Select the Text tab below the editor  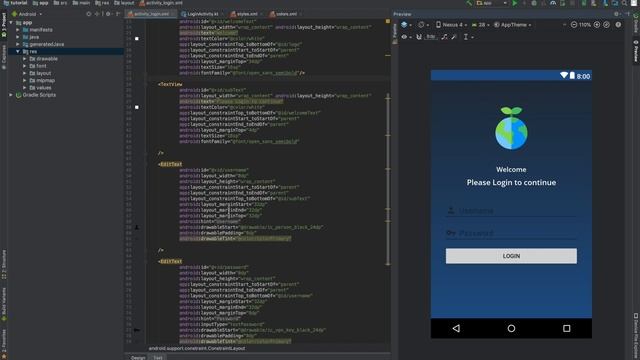click(158, 358)
